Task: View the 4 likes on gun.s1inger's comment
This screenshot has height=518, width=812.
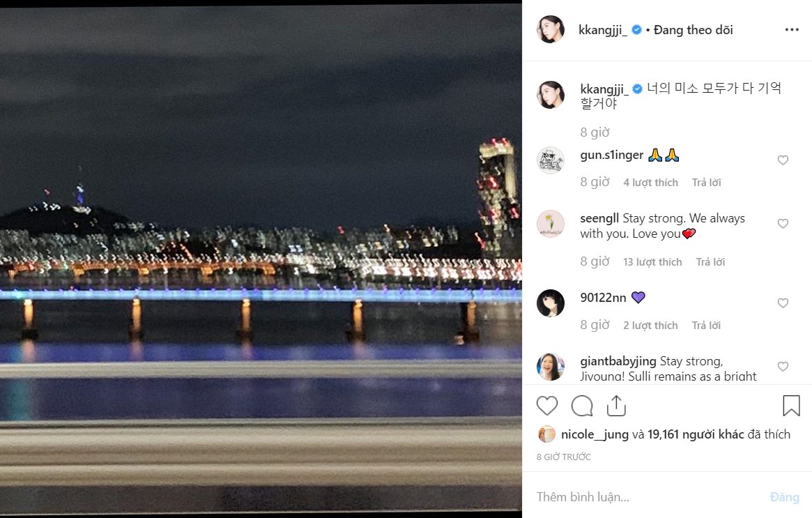Action: [x=650, y=183]
